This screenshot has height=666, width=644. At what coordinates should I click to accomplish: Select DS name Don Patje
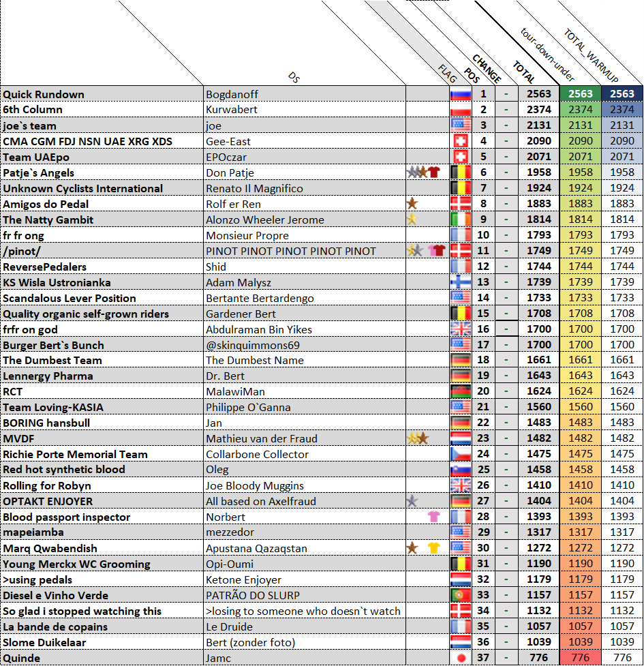point(230,173)
